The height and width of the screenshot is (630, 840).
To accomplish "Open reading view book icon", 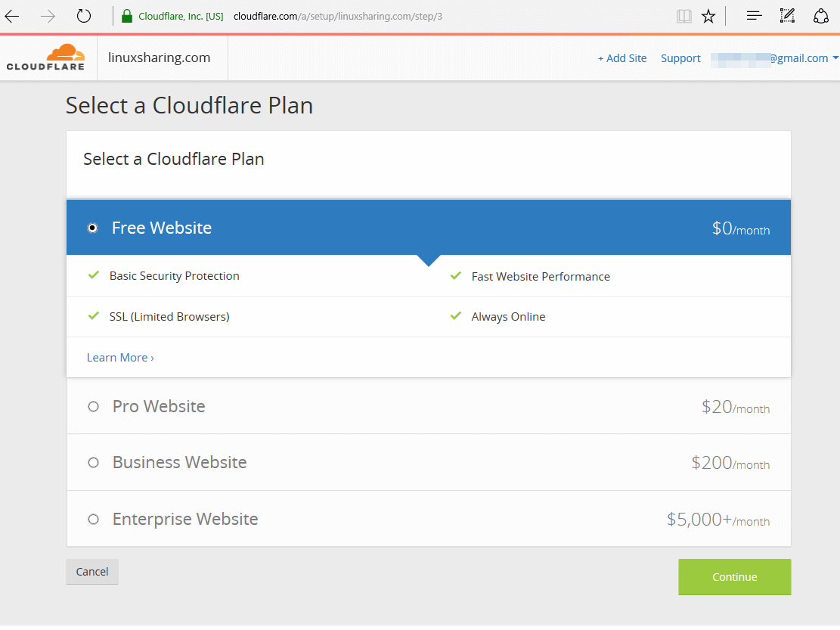I will [x=683, y=16].
